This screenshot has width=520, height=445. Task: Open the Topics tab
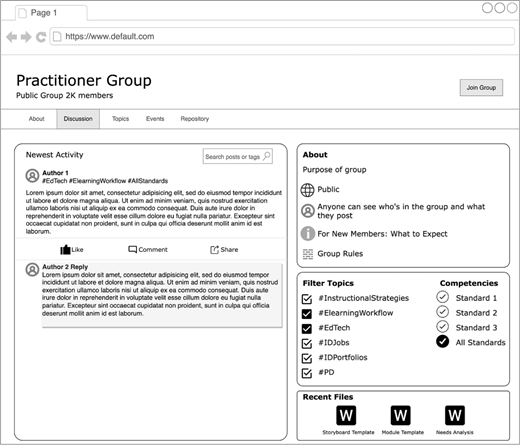pyautogui.click(x=120, y=119)
